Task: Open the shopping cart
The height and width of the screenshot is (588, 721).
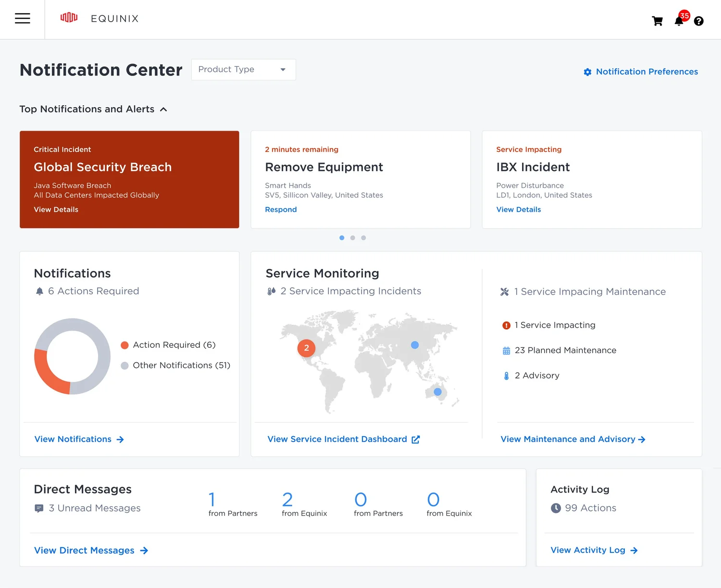Action: [x=657, y=21]
